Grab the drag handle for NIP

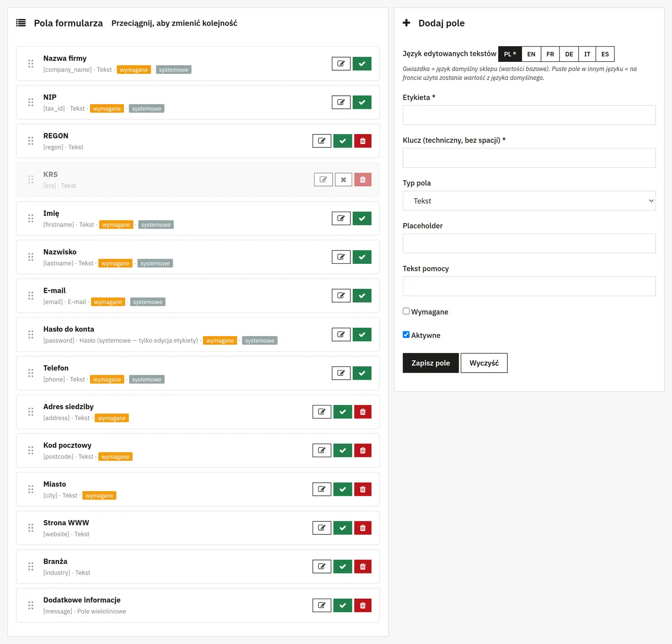(x=31, y=102)
